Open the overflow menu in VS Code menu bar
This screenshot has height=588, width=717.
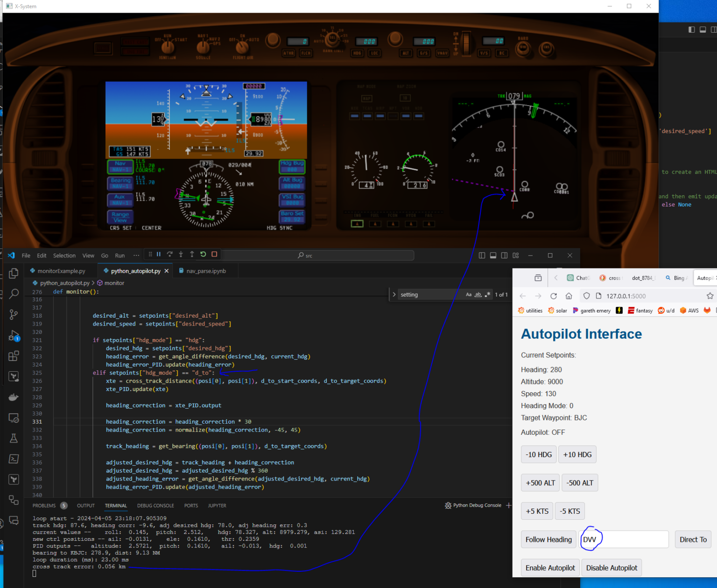coord(136,255)
